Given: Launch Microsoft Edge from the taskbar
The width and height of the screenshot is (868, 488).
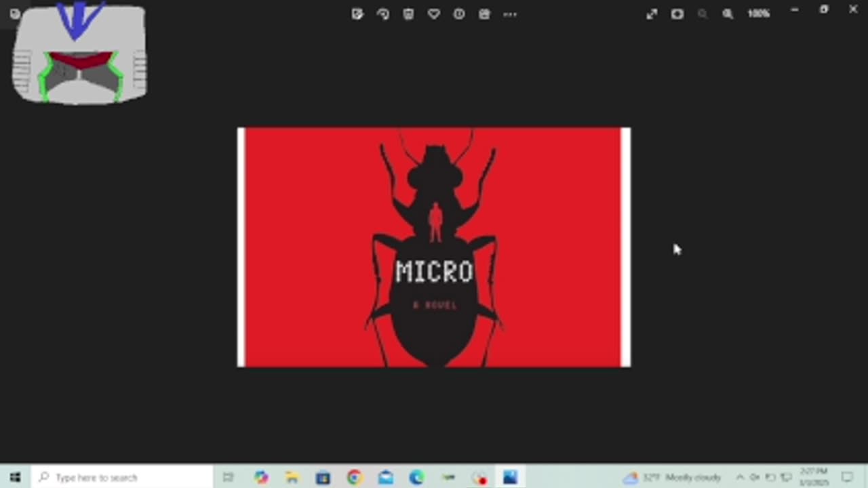Looking at the screenshot, I should [x=416, y=477].
